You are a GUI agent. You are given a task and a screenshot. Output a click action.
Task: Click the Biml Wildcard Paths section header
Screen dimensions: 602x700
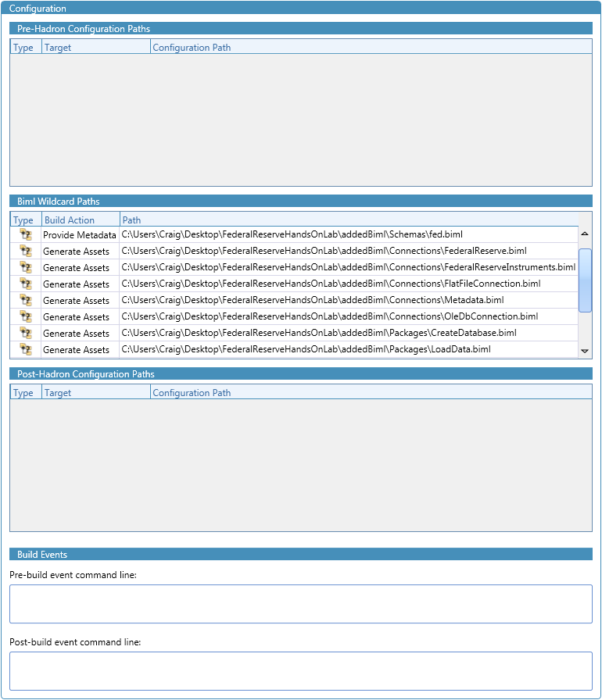tap(301, 201)
